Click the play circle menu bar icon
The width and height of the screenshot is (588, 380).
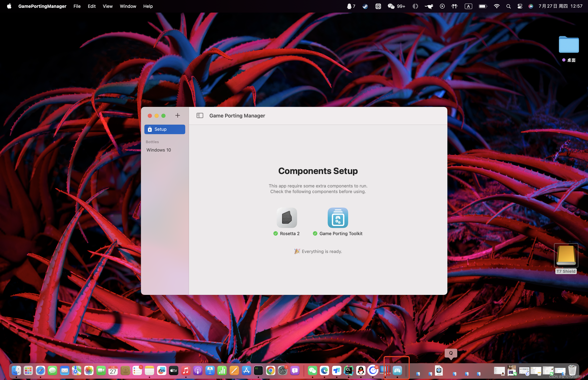pyautogui.click(x=442, y=6)
